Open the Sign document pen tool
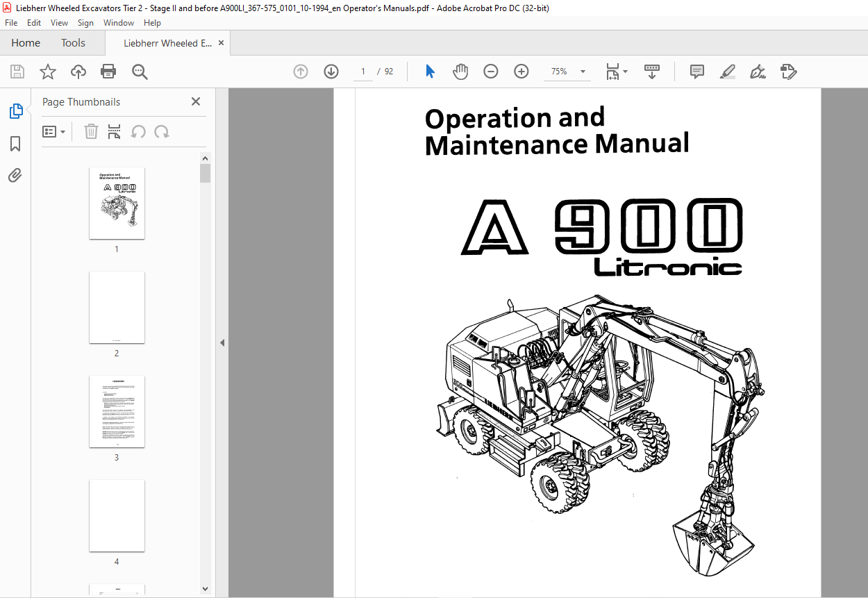 tap(758, 72)
